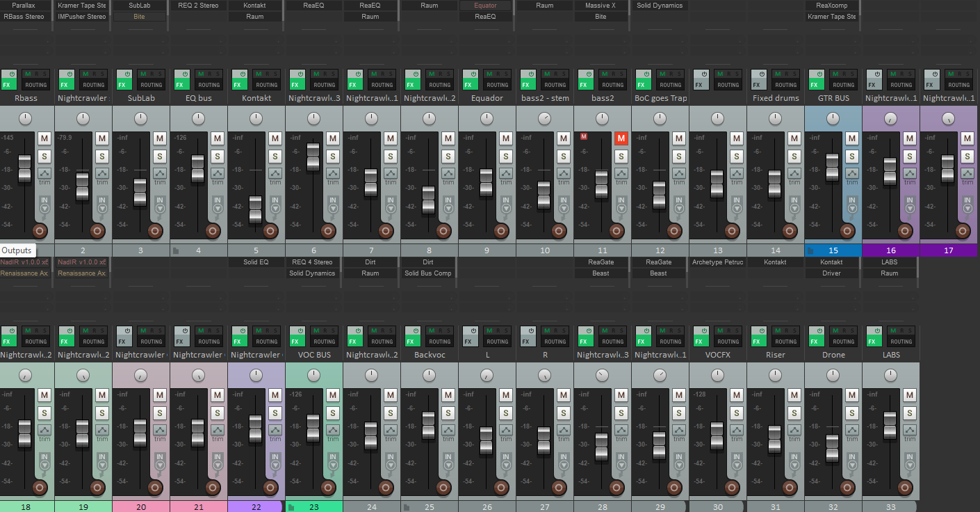Arm the Equador track for recording

[501, 230]
